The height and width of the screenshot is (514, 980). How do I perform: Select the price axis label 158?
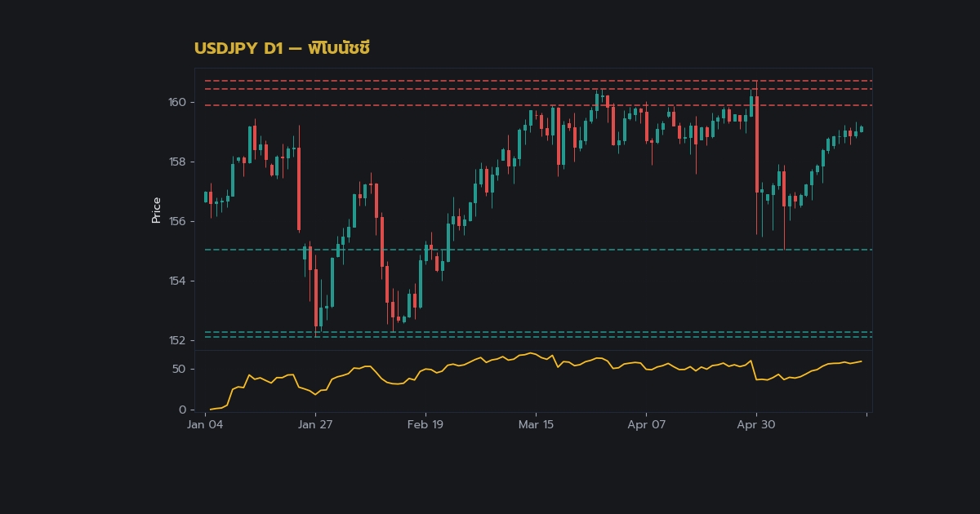[x=178, y=162]
